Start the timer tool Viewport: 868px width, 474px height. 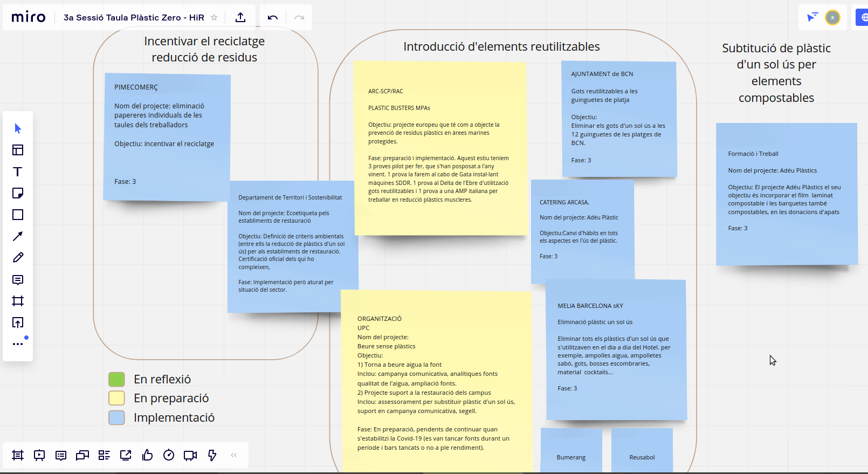click(x=169, y=455)
